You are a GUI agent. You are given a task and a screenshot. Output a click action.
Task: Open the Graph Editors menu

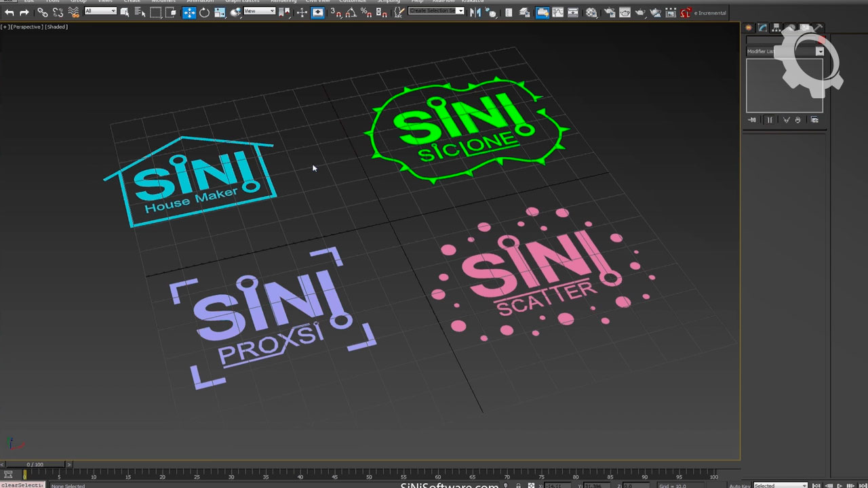pyautogui.click(x=242, y=2)
